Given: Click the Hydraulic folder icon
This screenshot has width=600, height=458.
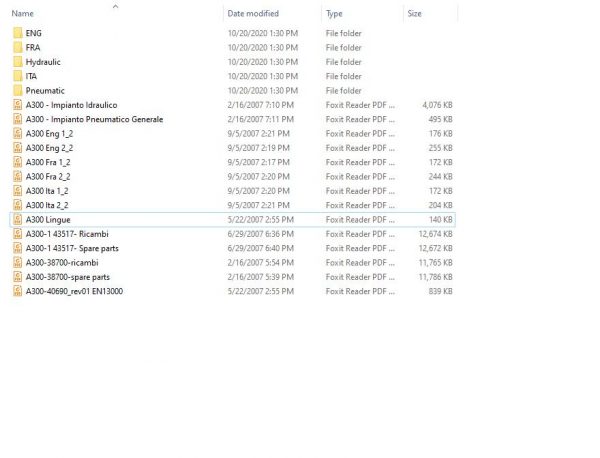Looking at the screenshot, I should (18, 62).
